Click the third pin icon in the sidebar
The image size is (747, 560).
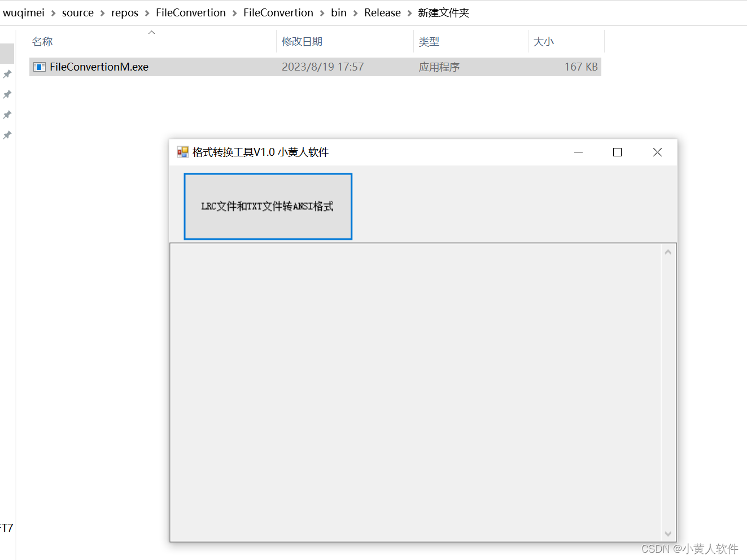point(7,115)
